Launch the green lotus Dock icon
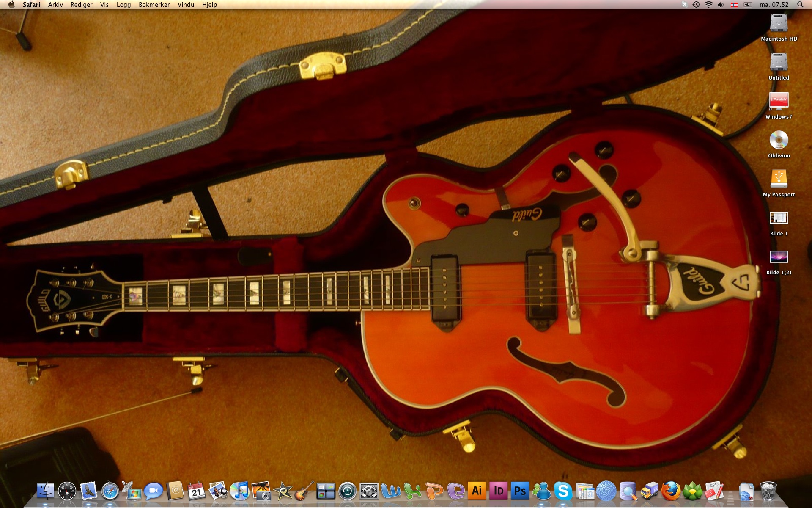Screen dimensions: 812x508 pyautogui.click(x=692, y=491)
